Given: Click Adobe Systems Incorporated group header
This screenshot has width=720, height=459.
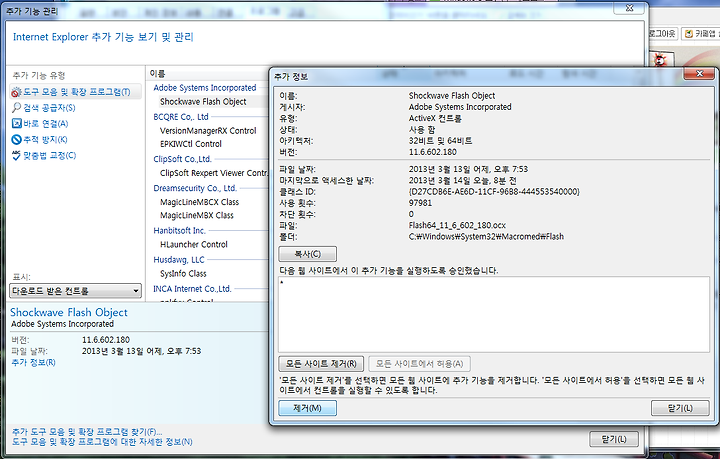Looking at the screenshot, I should (205, 88).
